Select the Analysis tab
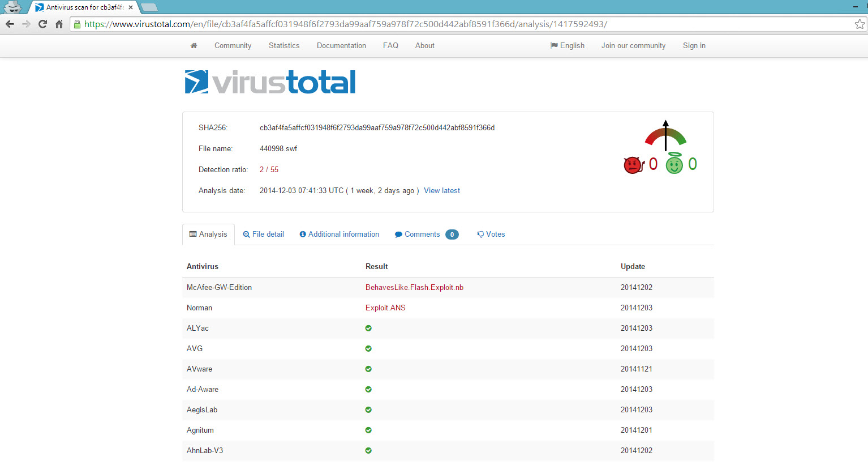Image resolution: width=868 pixels, height=465 pixels. pos(208,234)
